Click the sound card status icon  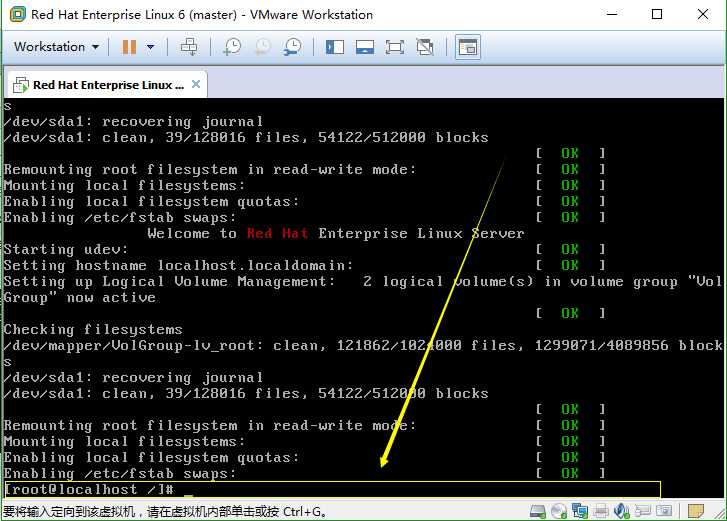point(621,511)
